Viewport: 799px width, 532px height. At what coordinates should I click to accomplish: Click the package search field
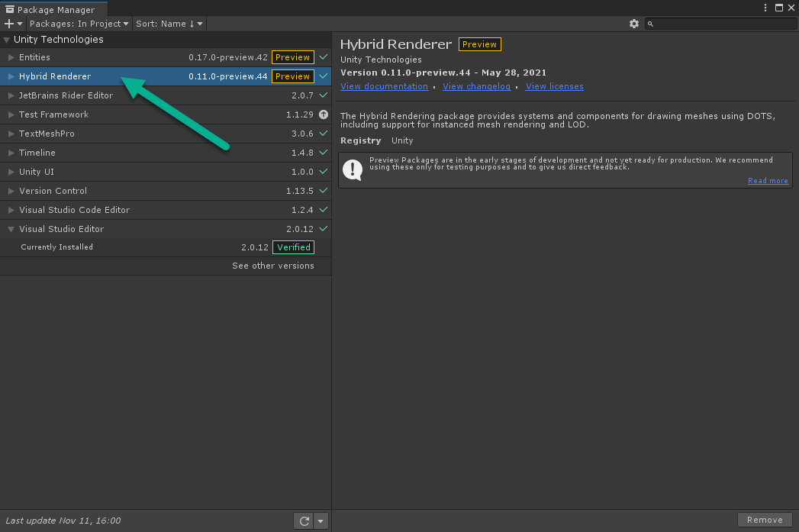point(721,24)
